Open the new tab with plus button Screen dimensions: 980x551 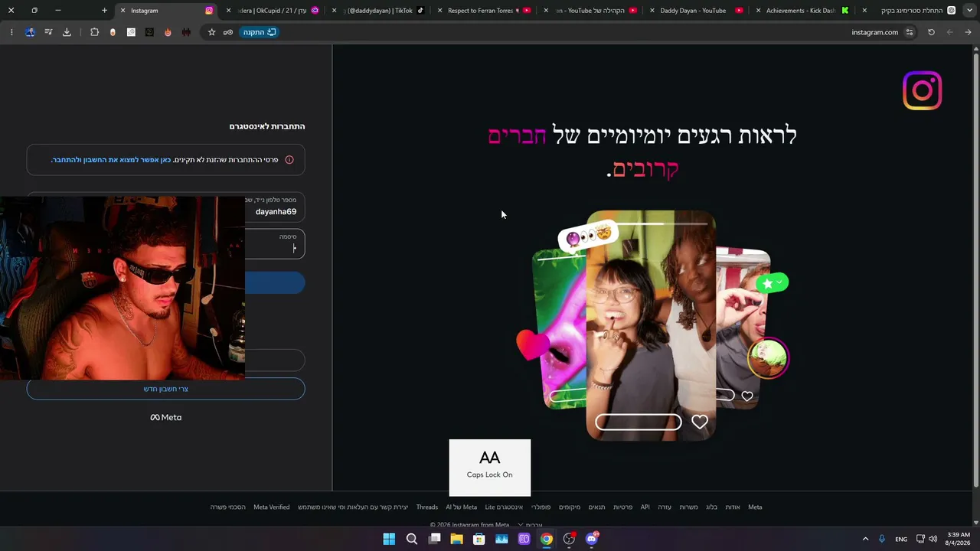(x=105, y=11)
